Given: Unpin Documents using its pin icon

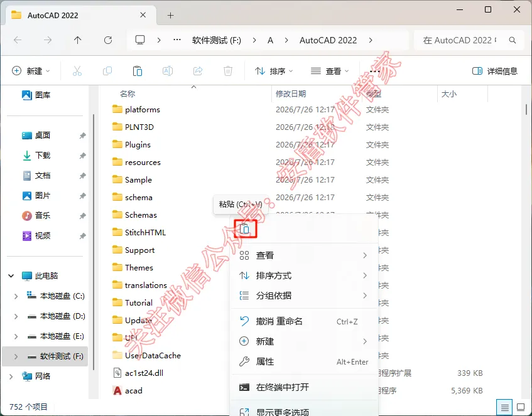Looking at the screenshot, I should (x=82, y=176).
